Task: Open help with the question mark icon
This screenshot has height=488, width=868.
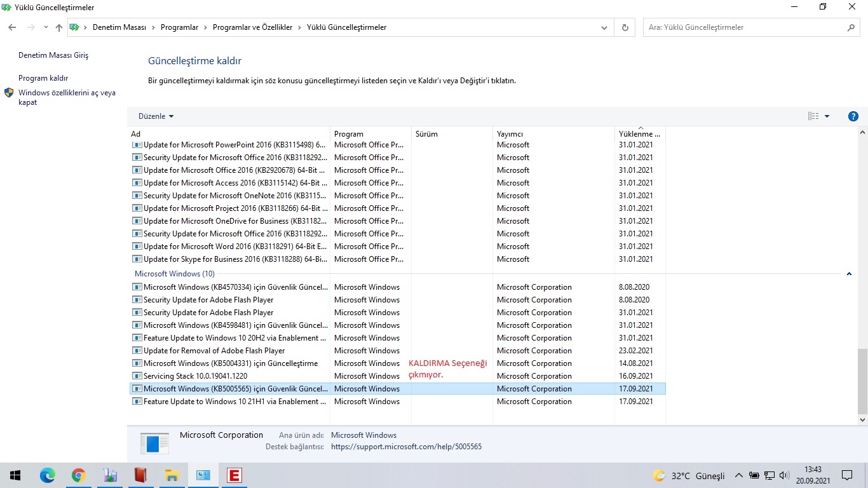Action: tap(853, 116)
